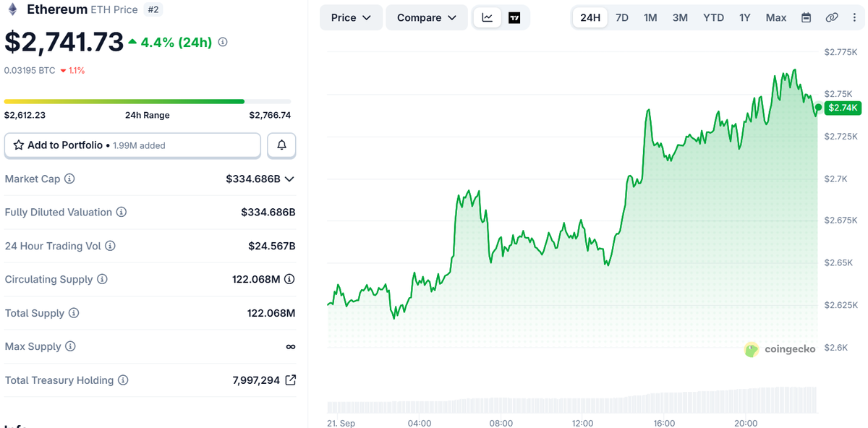Click the $24.567B trading volume value
Screen dimensions: 868x428
pos(272,246)
